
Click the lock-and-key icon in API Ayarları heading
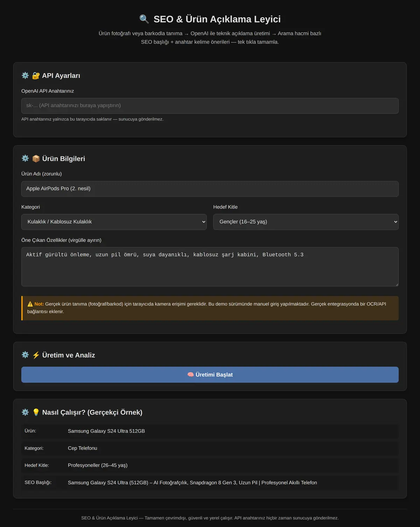tap(36, 76)
